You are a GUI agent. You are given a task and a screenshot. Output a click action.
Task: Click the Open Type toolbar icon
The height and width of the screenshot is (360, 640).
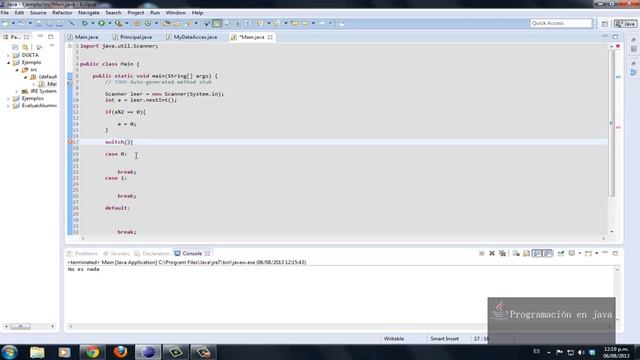(167, 24)
